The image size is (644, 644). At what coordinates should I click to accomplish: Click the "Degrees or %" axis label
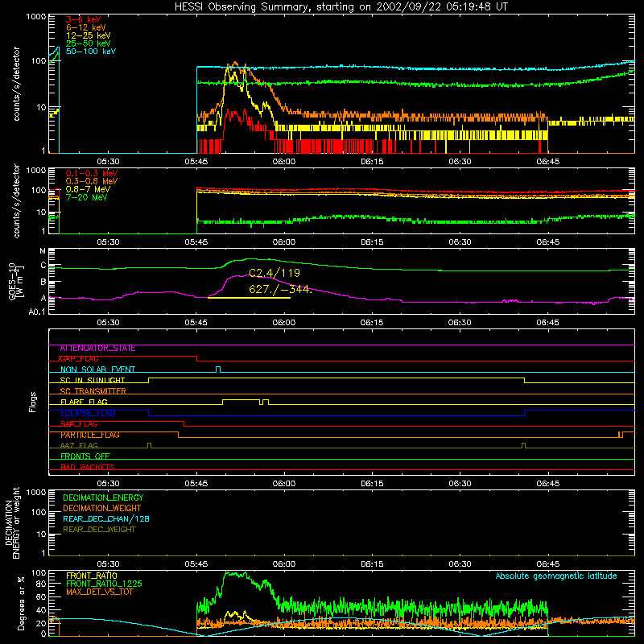pyautogui.click(x=21, y=603)
